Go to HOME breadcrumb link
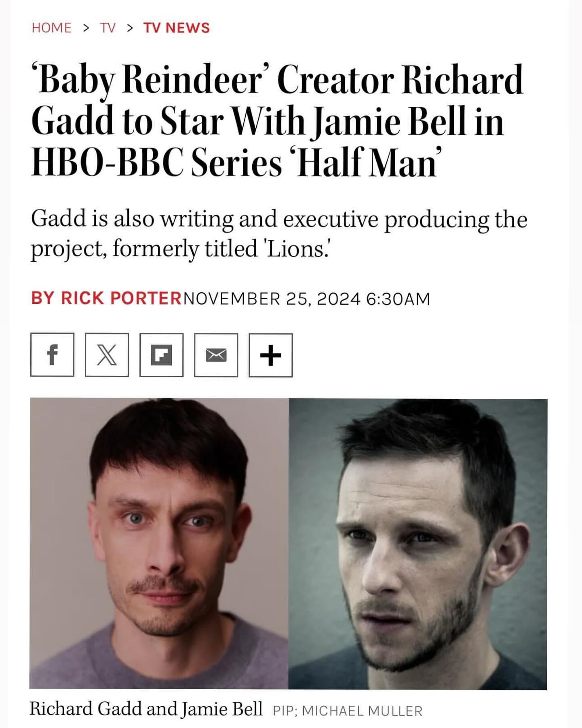Screen dimensions: 582x728 (51, 28)
